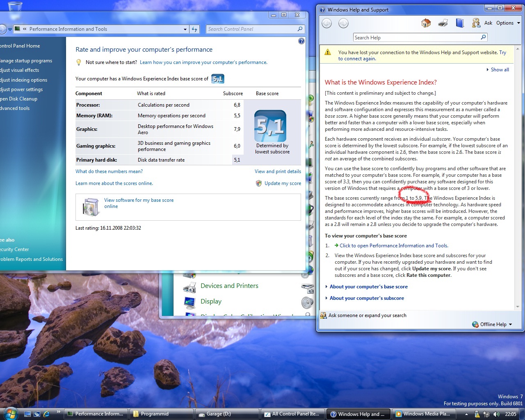Click the refresh button beside the address bar

[x=195, y=29]
